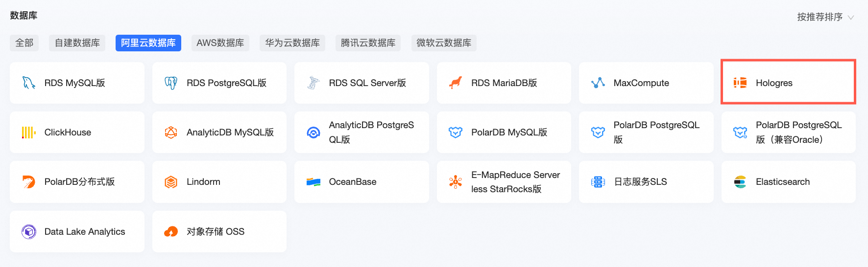Click the Hologres orange icon
This screenshot has height=267, width=868.
740,83
